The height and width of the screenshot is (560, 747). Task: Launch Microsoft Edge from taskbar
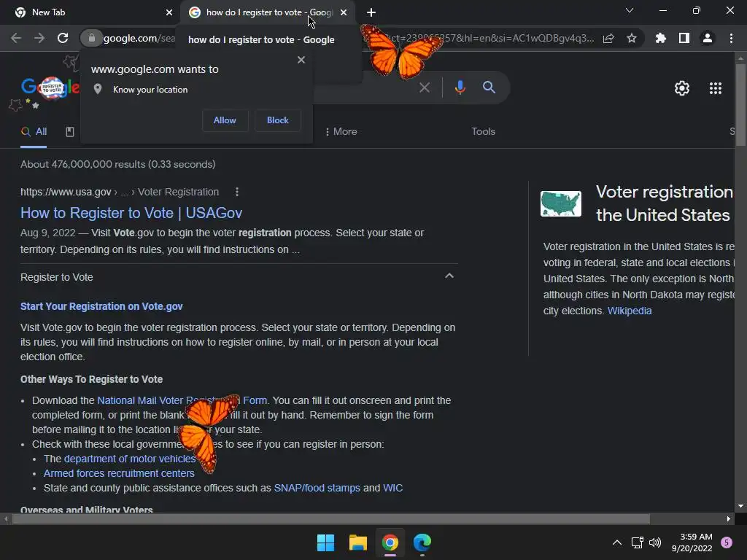pyautogui.click(x=422, y=542)
